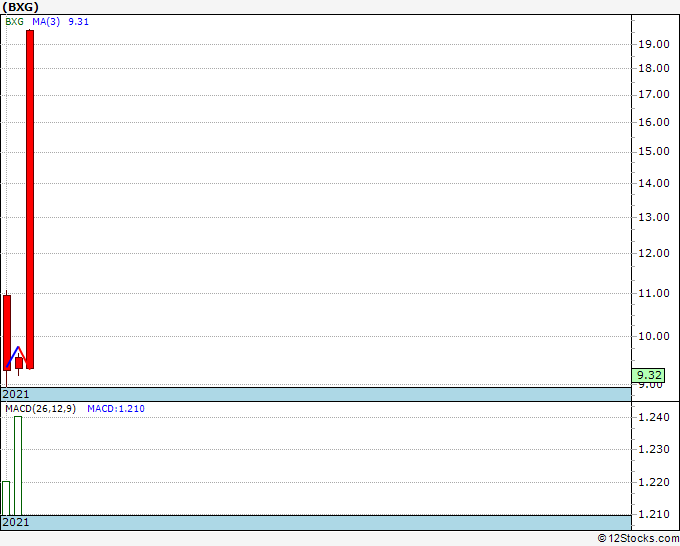Click the 13.00 price axis label
Viewport: 680px width, 546px height.
click(654, 217)
